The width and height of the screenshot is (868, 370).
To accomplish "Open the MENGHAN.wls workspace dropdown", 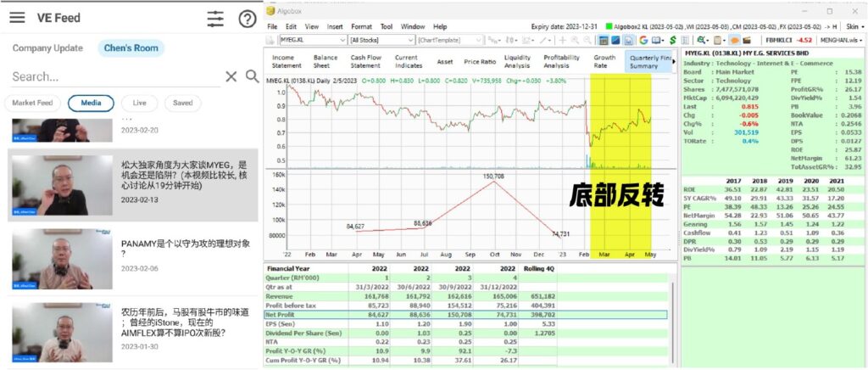I will (x=841, y=41).
